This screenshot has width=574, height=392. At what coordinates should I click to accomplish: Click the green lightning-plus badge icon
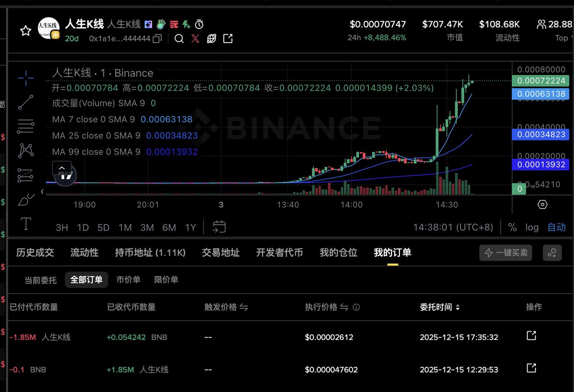click(x=187, y=24)
